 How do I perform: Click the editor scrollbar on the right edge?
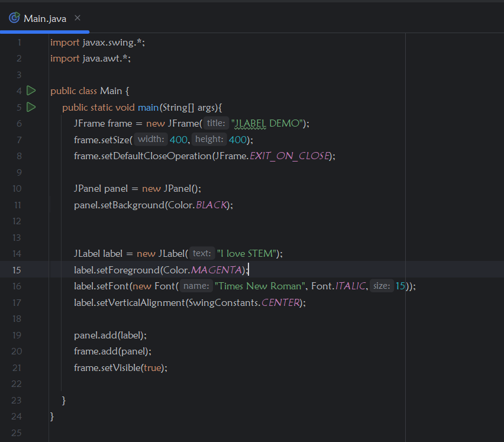coord(500,178)
